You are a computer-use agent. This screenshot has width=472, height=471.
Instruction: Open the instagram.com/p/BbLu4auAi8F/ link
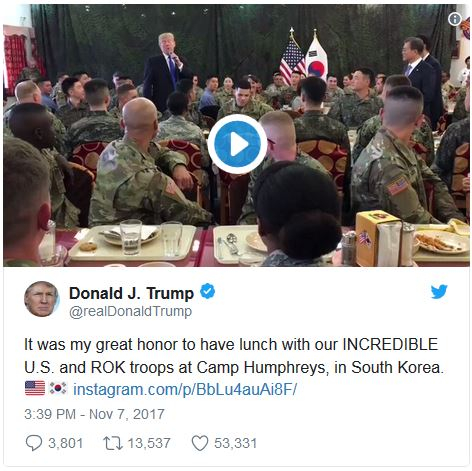(x=185, y=389)
